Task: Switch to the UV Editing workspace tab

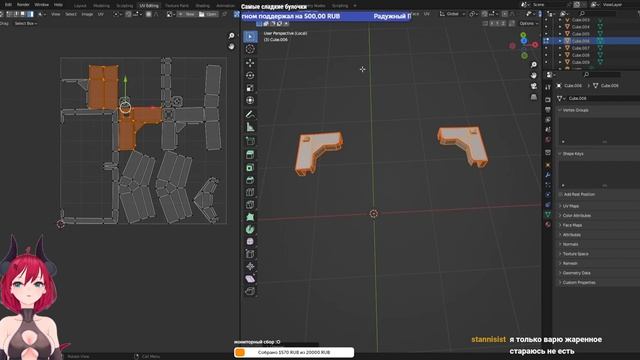Action: click(x=149, y=6)
